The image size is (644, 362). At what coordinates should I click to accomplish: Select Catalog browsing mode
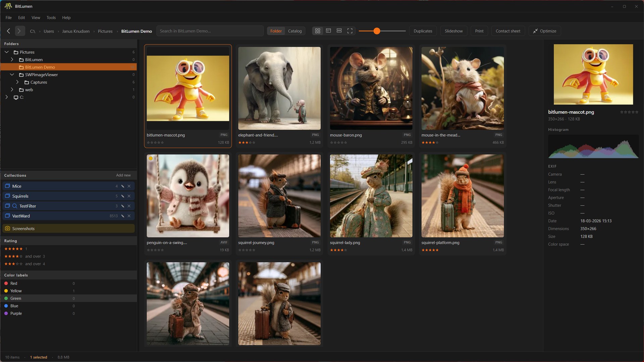[295, 31]
